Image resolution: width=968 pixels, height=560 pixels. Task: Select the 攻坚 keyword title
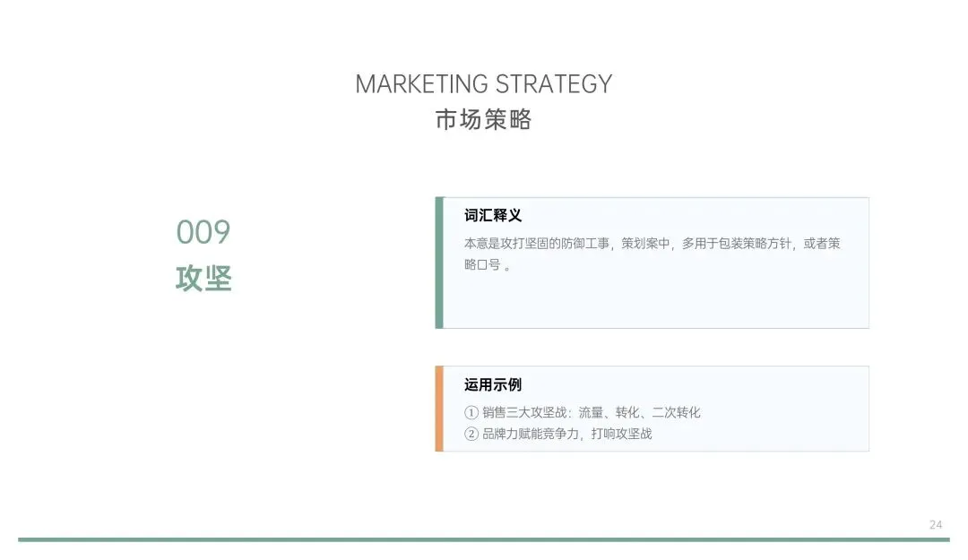pyautogui.click(x=203, y=279)
